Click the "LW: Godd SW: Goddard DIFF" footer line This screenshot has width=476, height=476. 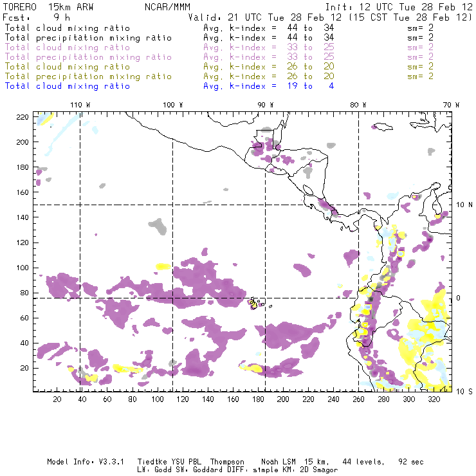click(193, 470)
